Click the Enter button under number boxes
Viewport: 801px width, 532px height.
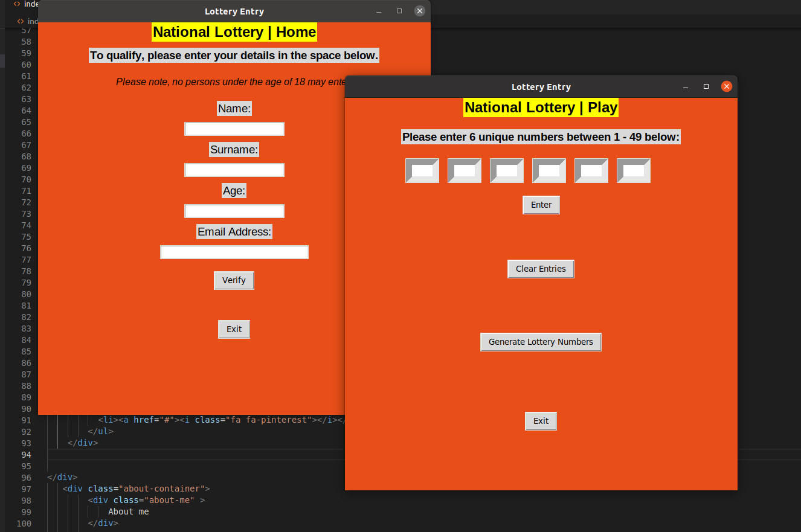[541, 205]
